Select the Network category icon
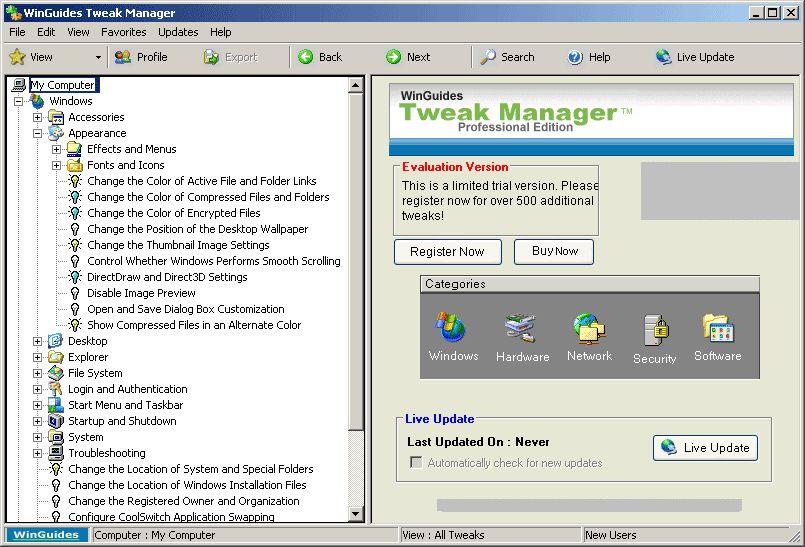The width and height of the screenshot is (805, 547). pos(588,329)
